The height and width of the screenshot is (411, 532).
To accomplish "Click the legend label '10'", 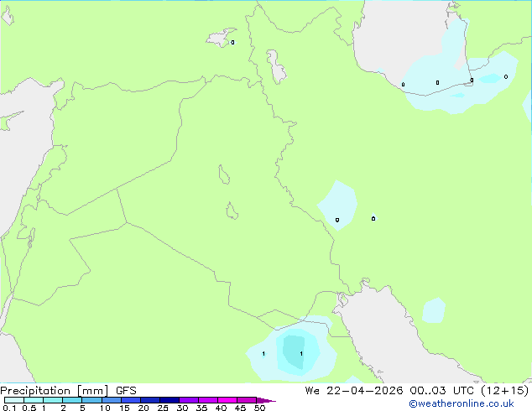I will click(105, 408).
